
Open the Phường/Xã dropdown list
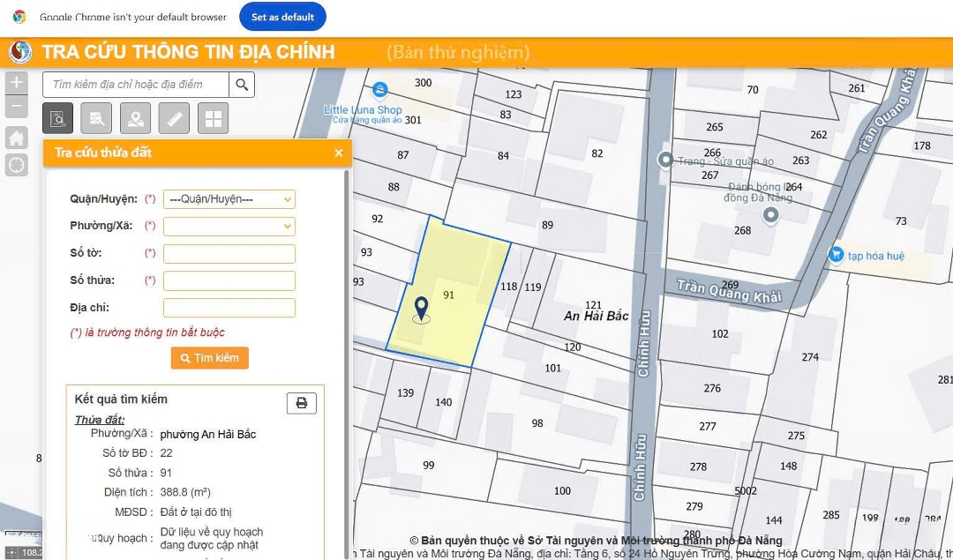[229, 227]
